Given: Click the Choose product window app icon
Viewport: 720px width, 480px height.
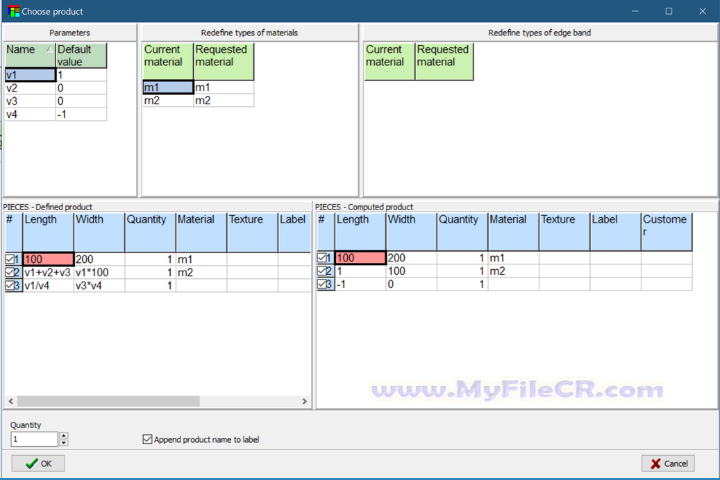Looking at the screenshot, I should click(x=13, y=11).
